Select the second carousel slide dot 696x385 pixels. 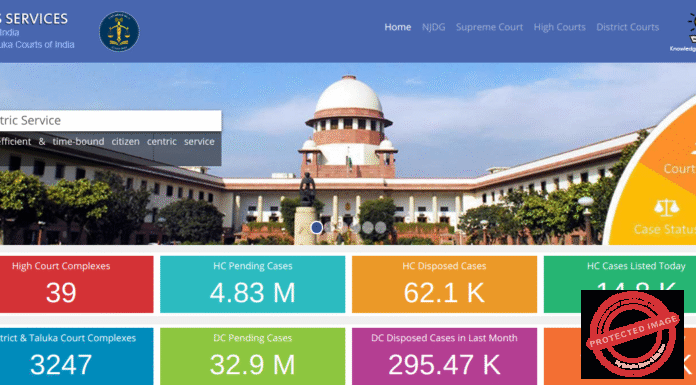pyautogui.click(x=329, y=227)
